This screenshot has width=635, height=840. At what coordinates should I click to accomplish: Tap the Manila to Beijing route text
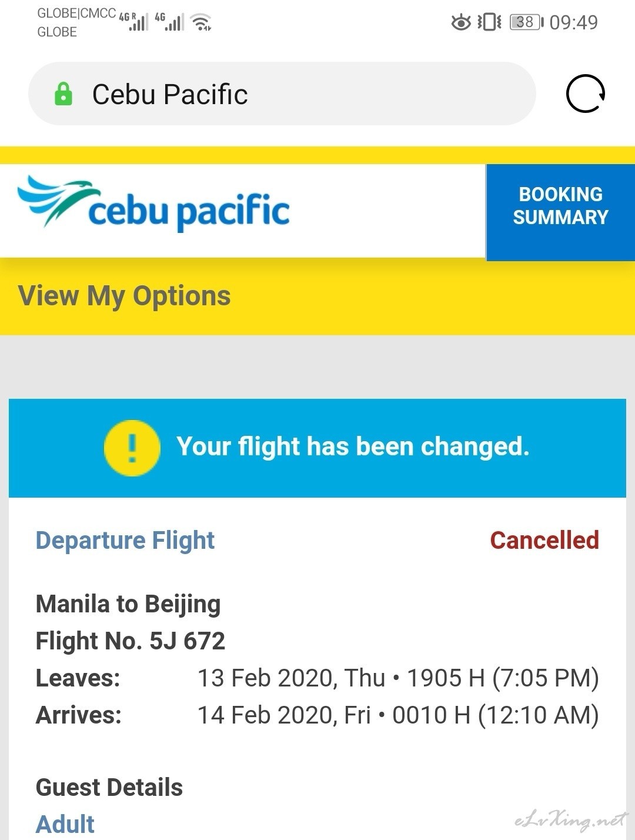click(x=128, y=604)
